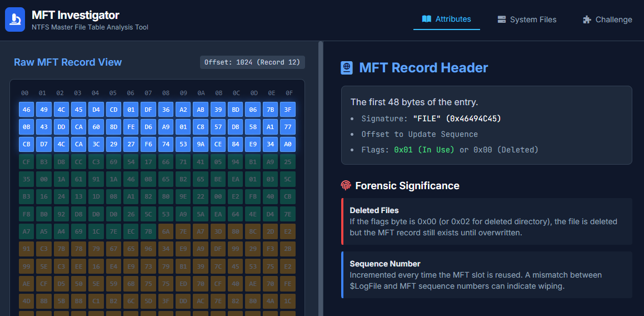644x316 pixels.
Task: Click the book icon on Attributes tab
Action: pos(426,19)
